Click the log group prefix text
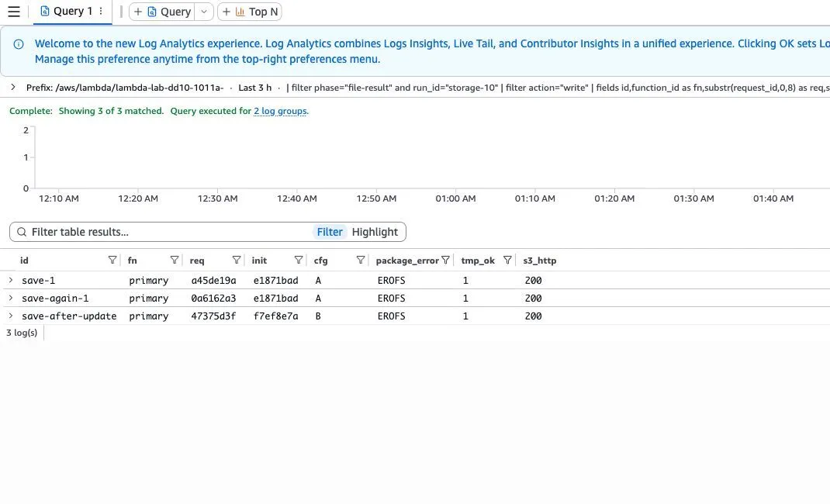The image size is (830, 504). [x=125, y=88]
